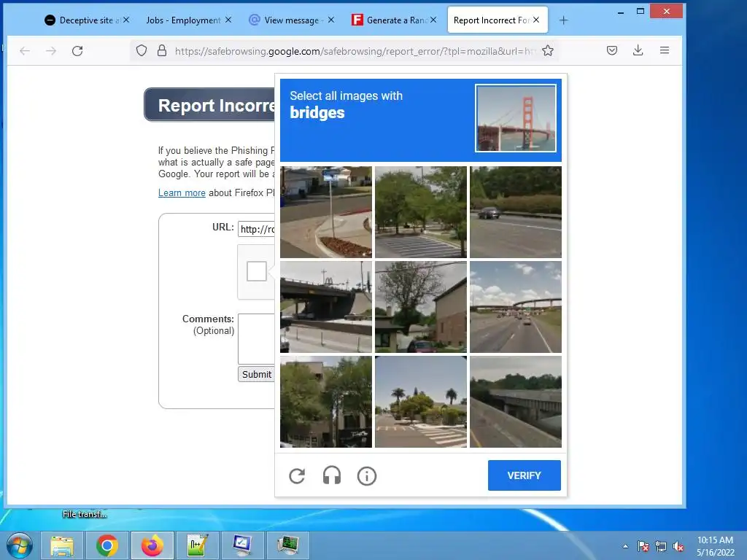
Task: Open the Notepad++ taskbar icon
Action: click(x=197, y=545)
